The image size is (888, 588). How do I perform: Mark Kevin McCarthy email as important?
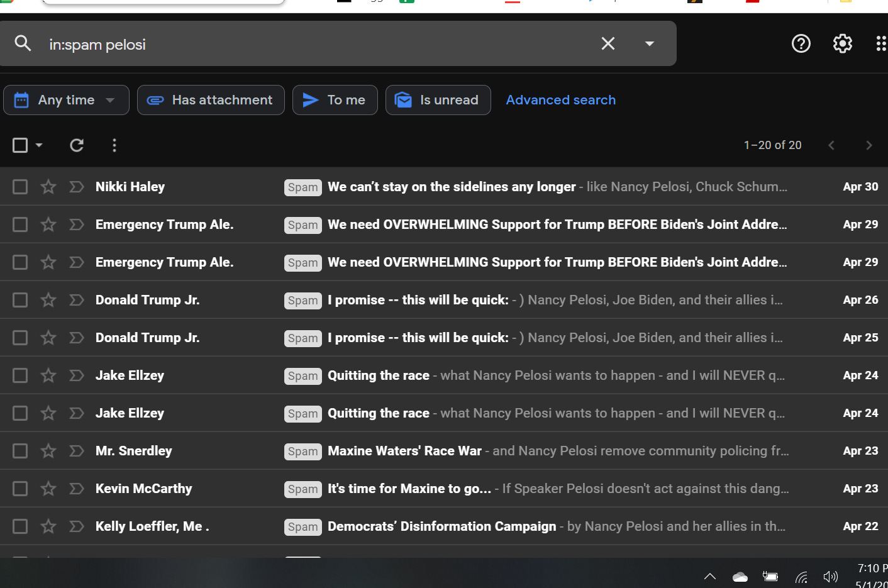[x=77, y=489]
